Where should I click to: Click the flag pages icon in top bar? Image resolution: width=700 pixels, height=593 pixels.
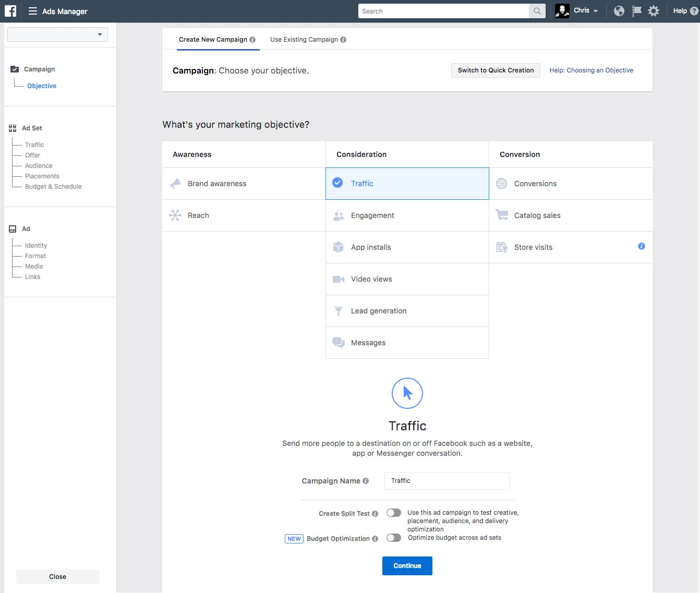click(x=636, y=11)
